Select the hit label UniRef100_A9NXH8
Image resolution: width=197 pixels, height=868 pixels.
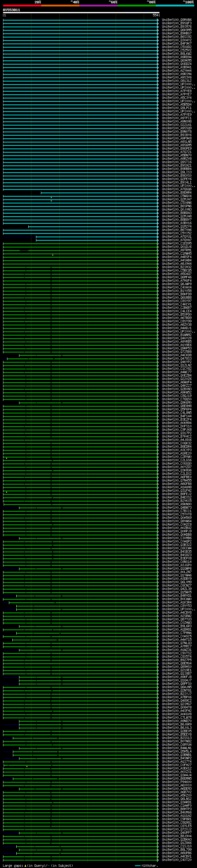tap(177, 121)
